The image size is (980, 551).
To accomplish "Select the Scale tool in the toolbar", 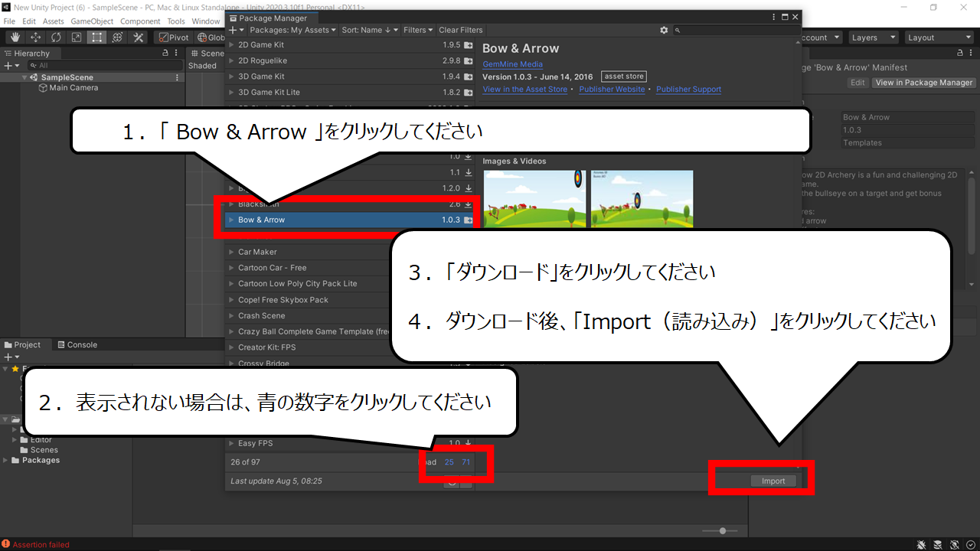I will [77, 37].
